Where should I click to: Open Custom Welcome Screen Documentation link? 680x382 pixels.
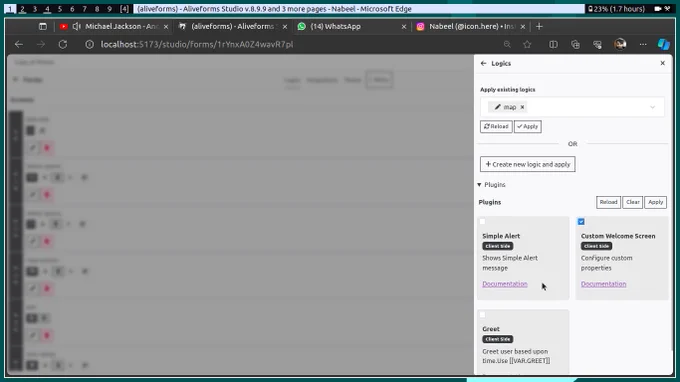click(x=603, y=284)
